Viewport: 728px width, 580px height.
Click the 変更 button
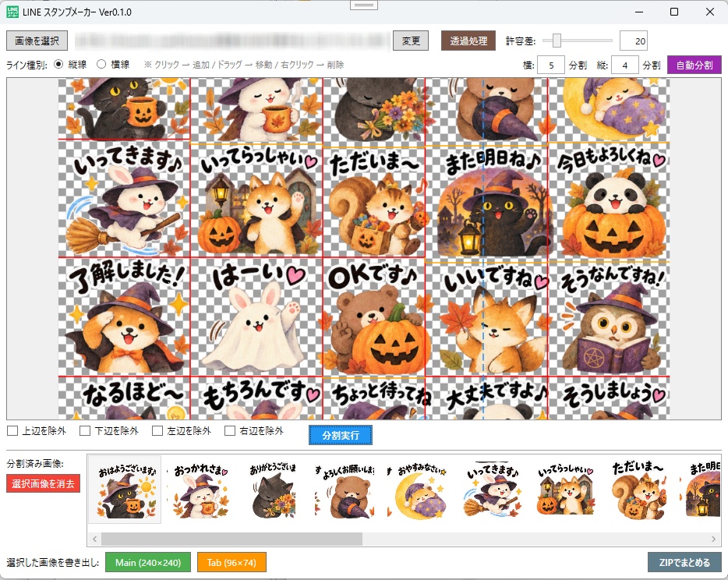(x=411, y=41)
